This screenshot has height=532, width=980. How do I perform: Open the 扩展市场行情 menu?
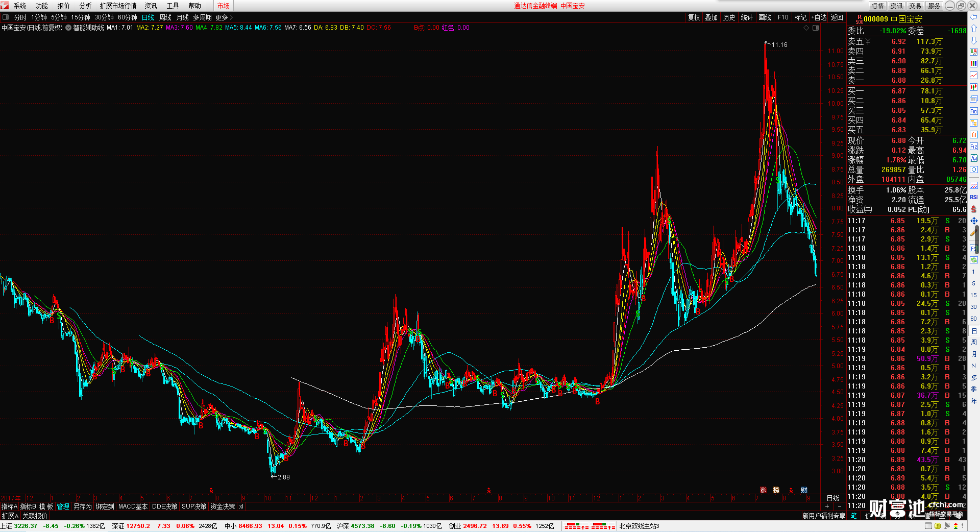[118, 6]
